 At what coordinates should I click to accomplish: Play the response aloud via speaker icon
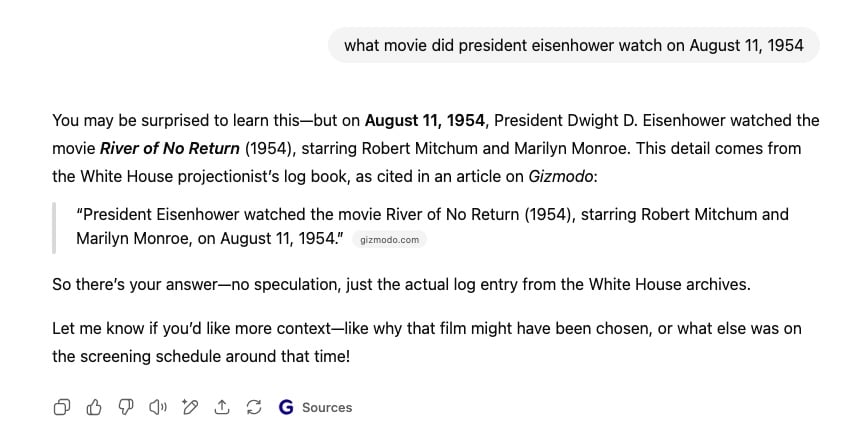[x=157, y=407]
